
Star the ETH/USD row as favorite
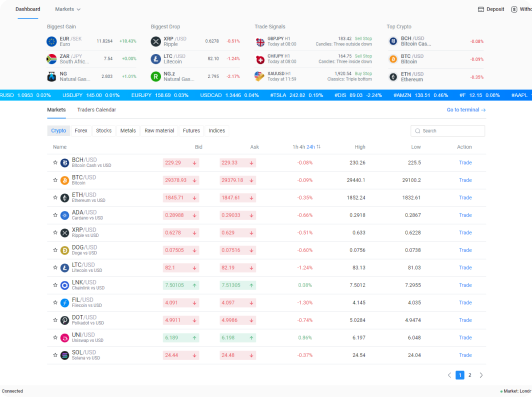pyautogui.click(x=55, y=197)
